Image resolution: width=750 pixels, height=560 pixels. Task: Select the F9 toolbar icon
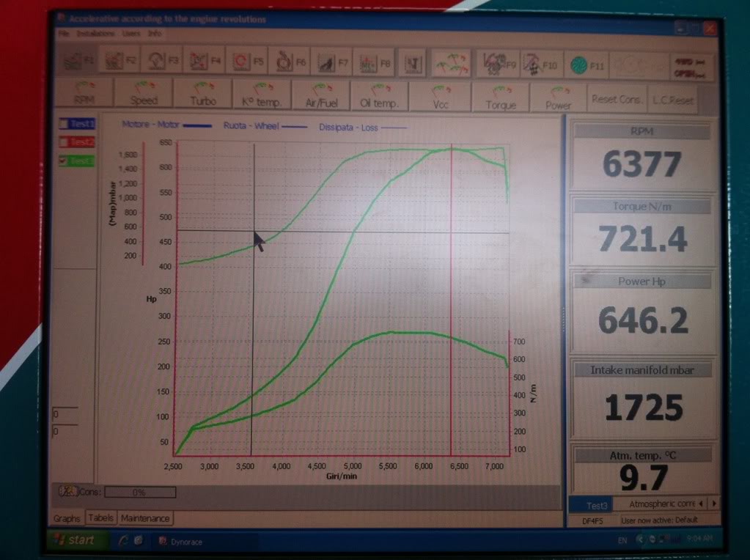point(498,65)
